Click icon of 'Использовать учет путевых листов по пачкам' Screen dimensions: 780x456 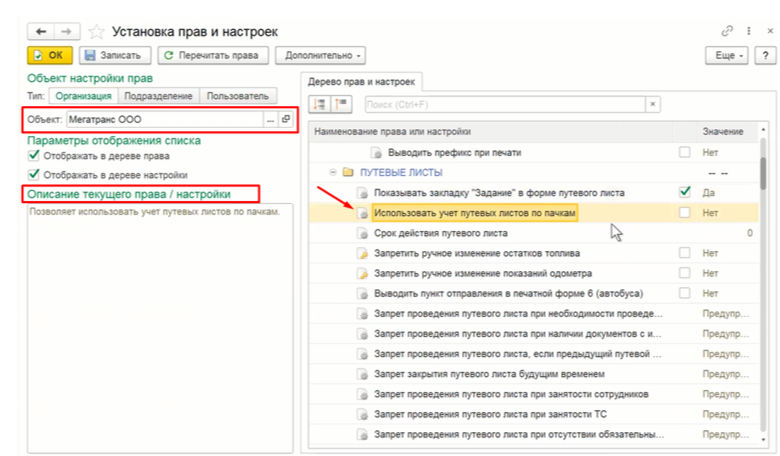coord(363,213)
